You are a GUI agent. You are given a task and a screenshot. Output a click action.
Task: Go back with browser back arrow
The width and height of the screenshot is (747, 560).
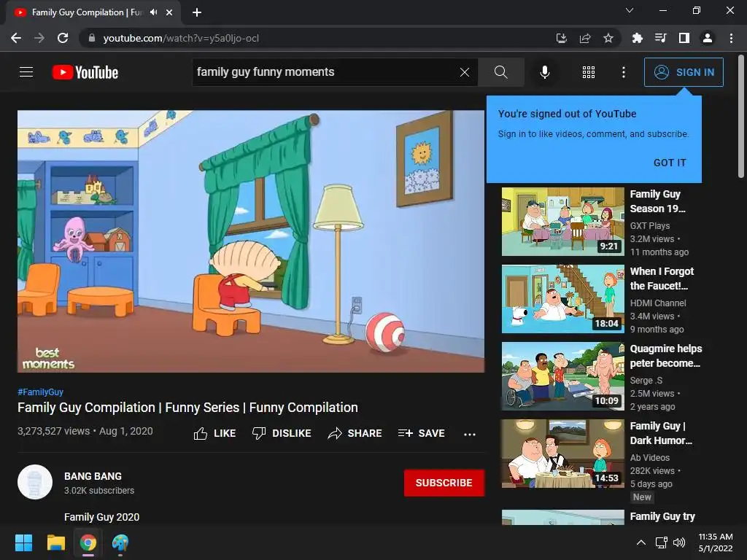(16, 38)
